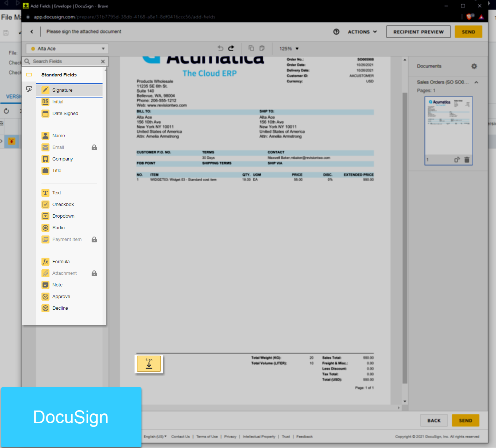Pick the Name field
This screenshot has height=448, width=496.
point(69,136)
